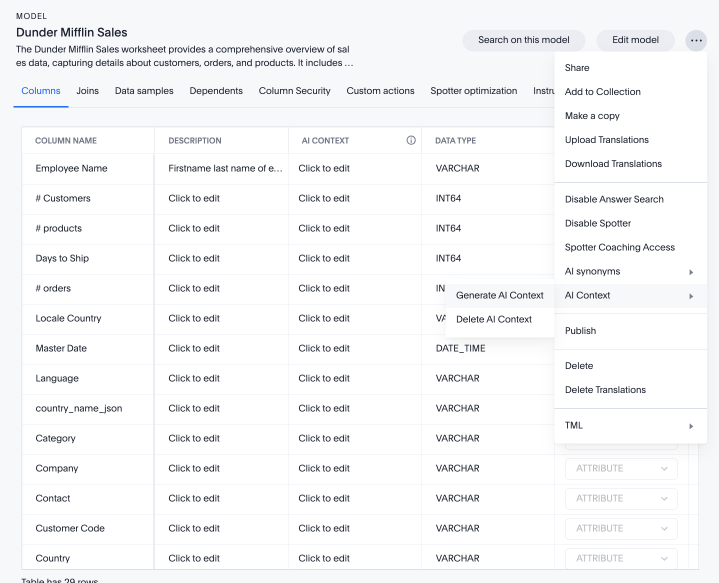The width and height of the screenshot is (719, 583).
Task: Expand the TML submenu arrow
Action: (x=691, y=426)
